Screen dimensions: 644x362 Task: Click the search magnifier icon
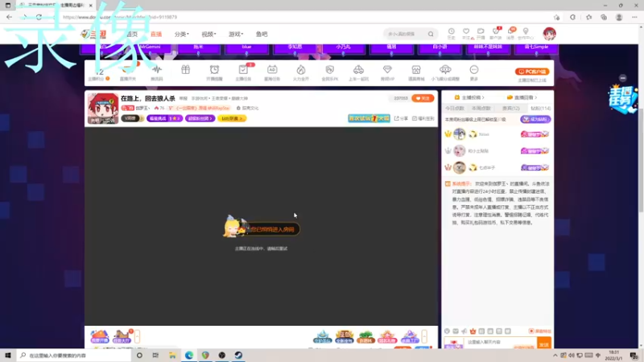[431, 34]
